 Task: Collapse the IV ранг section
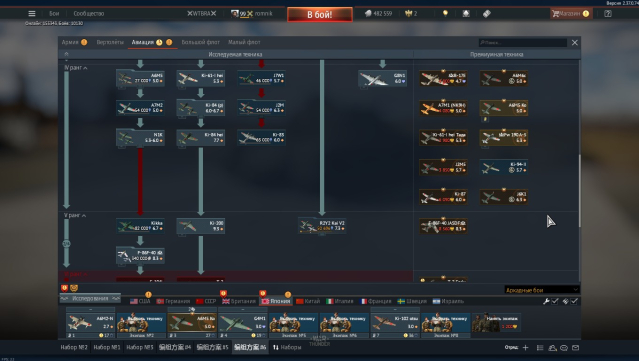[76, 68]
